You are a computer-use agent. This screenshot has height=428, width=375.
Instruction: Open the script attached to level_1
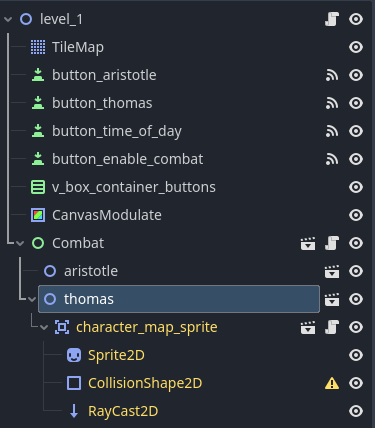pos(332,19)
